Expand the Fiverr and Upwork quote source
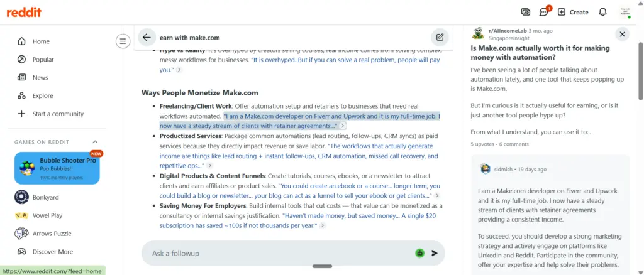 343,126
